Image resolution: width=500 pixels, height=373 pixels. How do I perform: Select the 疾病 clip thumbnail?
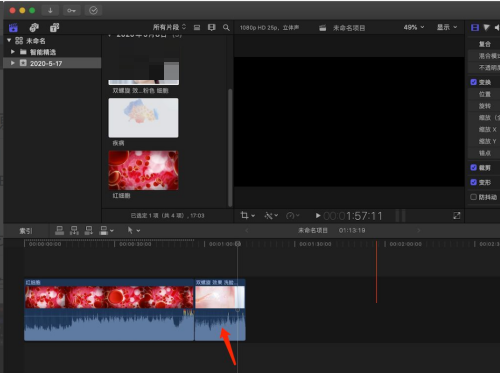click(143, 118)
